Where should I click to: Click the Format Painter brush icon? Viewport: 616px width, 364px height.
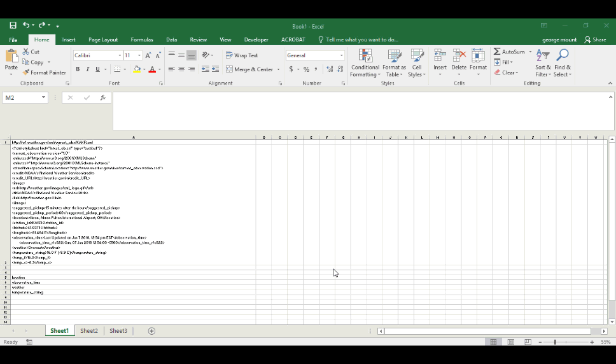[26, 73]
